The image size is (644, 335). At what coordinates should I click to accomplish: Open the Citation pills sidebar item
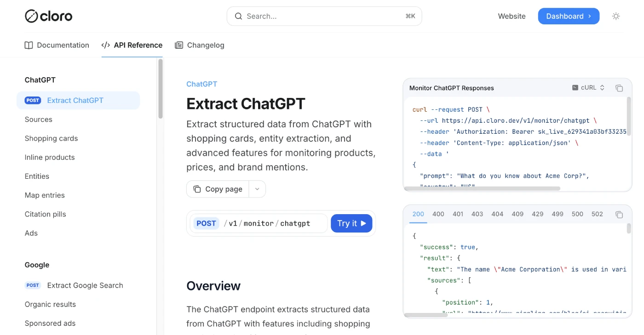pyautogui.click(x=45, y=214)
